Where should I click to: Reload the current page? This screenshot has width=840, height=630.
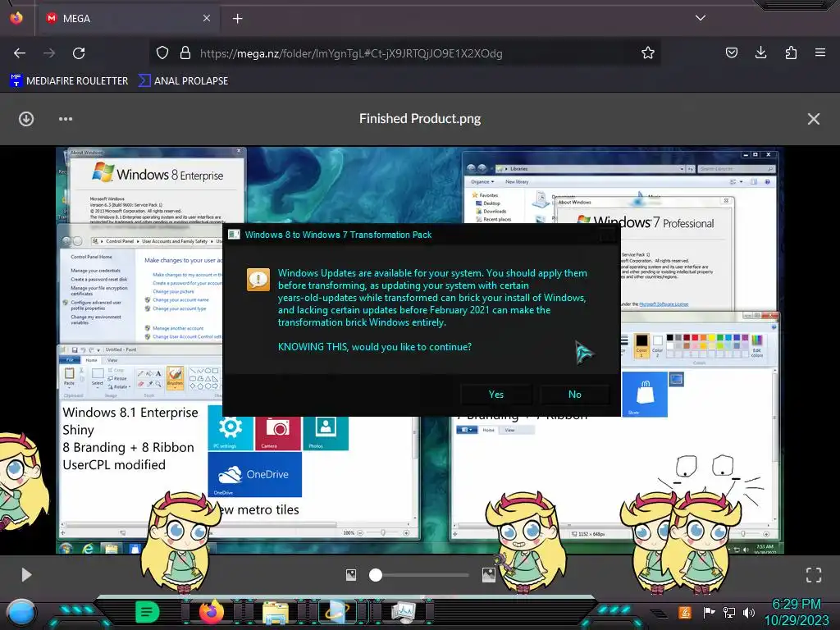click(x=79, y=53)
